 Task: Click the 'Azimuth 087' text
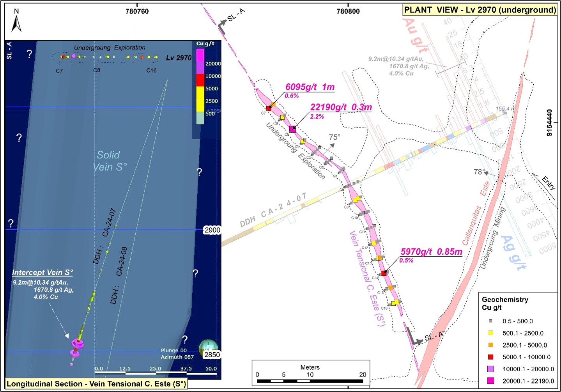[177, 357]
